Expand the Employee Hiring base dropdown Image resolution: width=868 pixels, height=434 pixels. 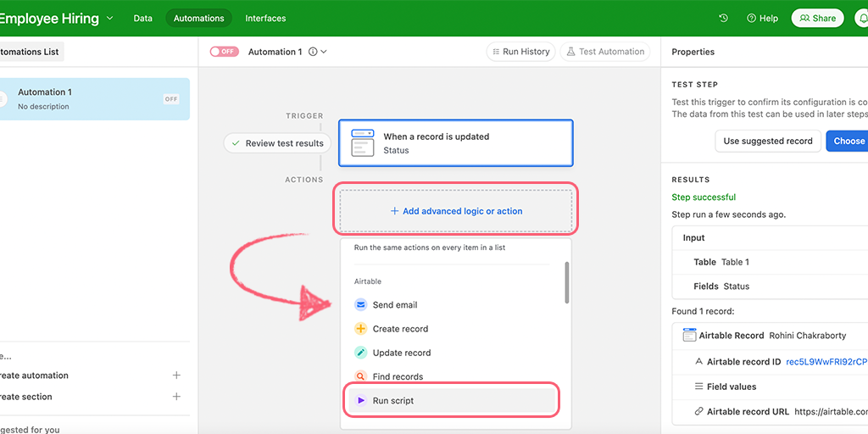tap(109, 18)
